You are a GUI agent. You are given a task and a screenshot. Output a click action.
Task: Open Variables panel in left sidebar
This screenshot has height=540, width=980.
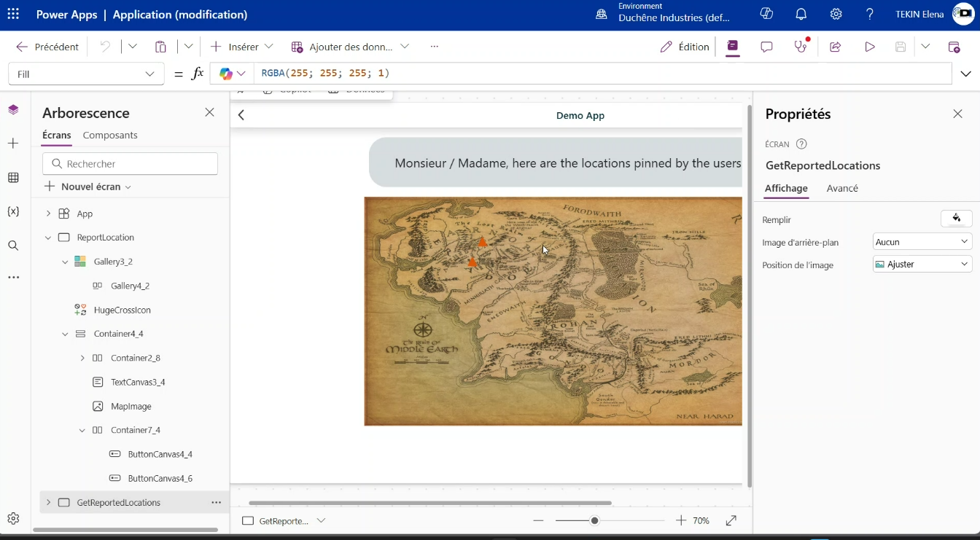(x=13, y=211)
